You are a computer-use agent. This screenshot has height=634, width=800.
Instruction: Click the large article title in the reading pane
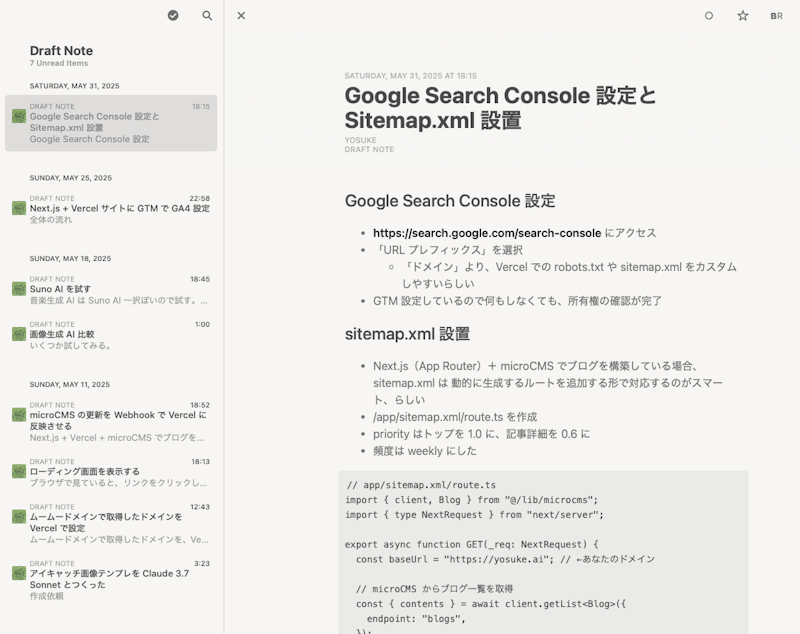[x=500, y=108]
